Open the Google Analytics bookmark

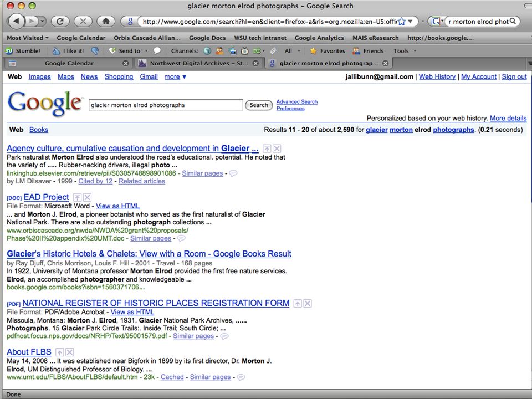pos(319,38)
